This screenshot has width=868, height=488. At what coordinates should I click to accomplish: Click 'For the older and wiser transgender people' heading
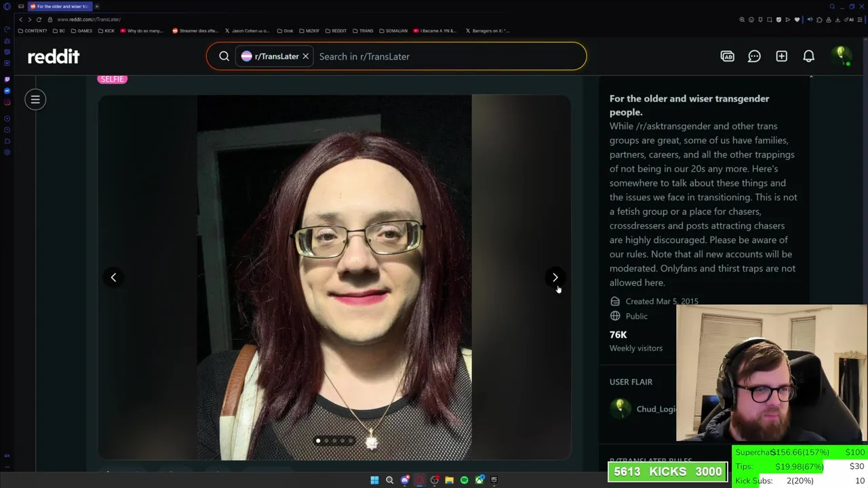[x=689, y=105]
